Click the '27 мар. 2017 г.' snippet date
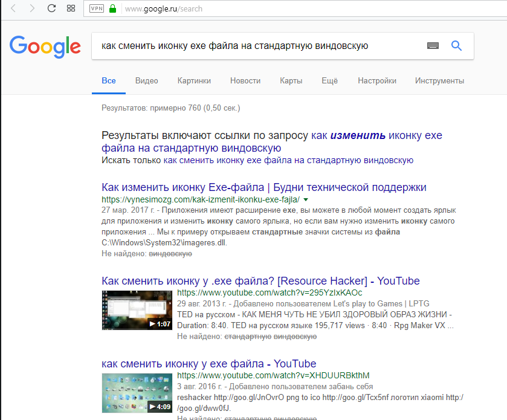The image size is (507, 420). click(x=128, y=210)
